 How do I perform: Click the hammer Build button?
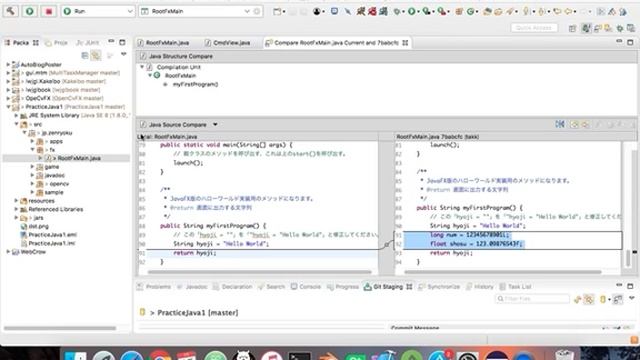(11, 11)
